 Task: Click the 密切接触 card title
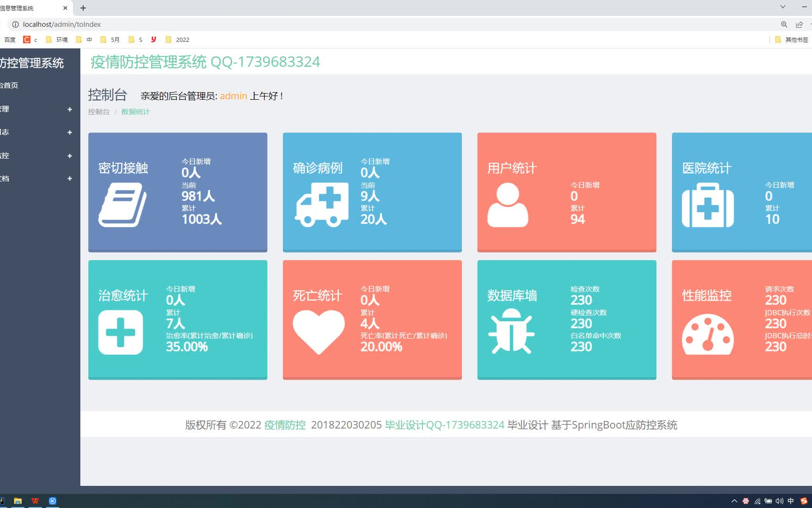coord(123,168)
